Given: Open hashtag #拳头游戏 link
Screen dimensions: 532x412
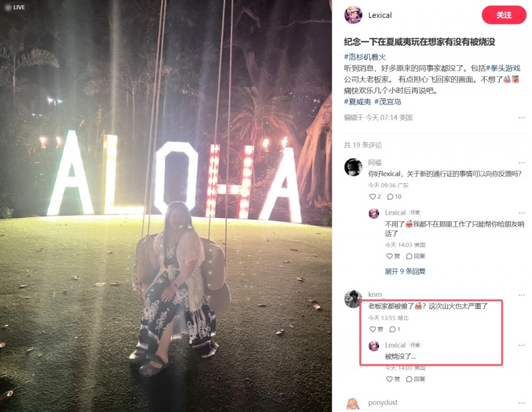Looking at the screenshot, I should tap(503, 68).
